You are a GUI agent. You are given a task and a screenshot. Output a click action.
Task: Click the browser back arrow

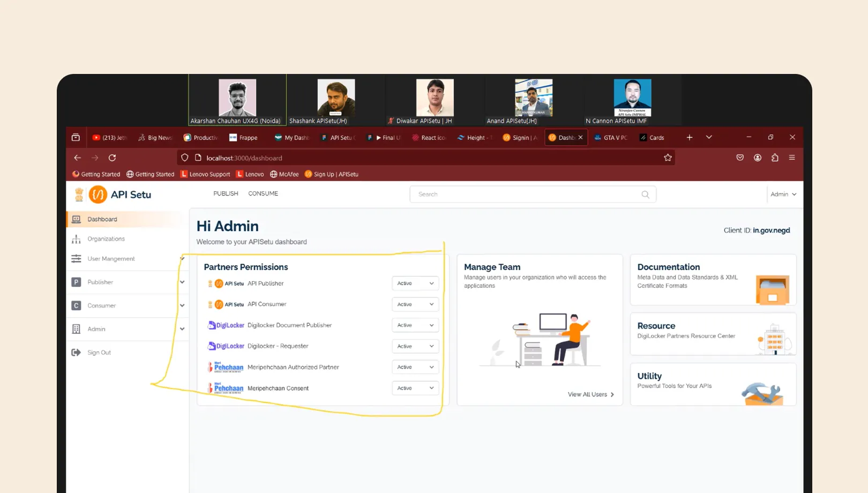[77, 158]
